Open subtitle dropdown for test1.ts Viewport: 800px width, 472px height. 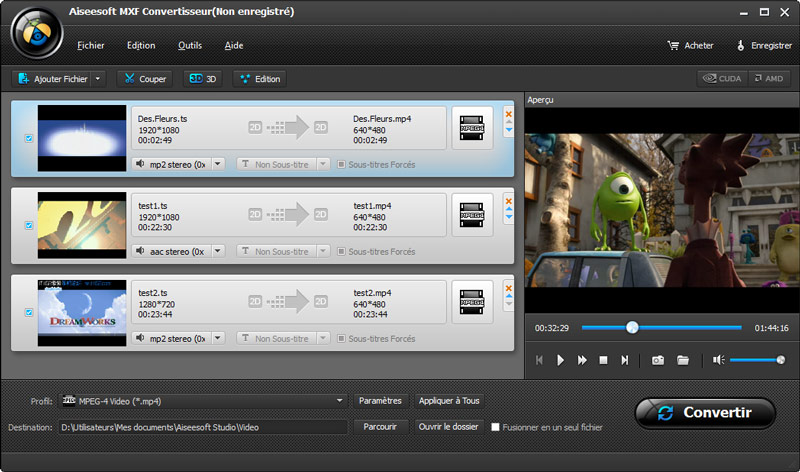coord(323,251)
